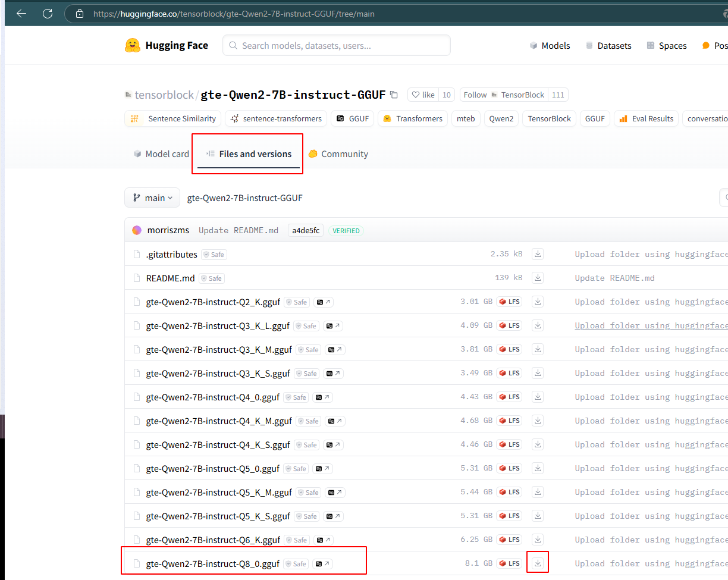
Task: Click the Safe badge on README.md
Action: pyautogui.click(x=211, y=278)
